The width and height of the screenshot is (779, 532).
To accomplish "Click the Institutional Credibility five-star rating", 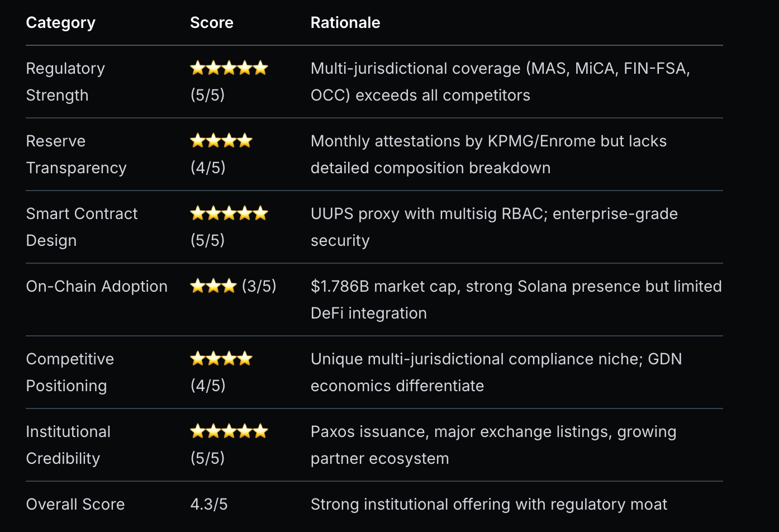I will (229, 431).
